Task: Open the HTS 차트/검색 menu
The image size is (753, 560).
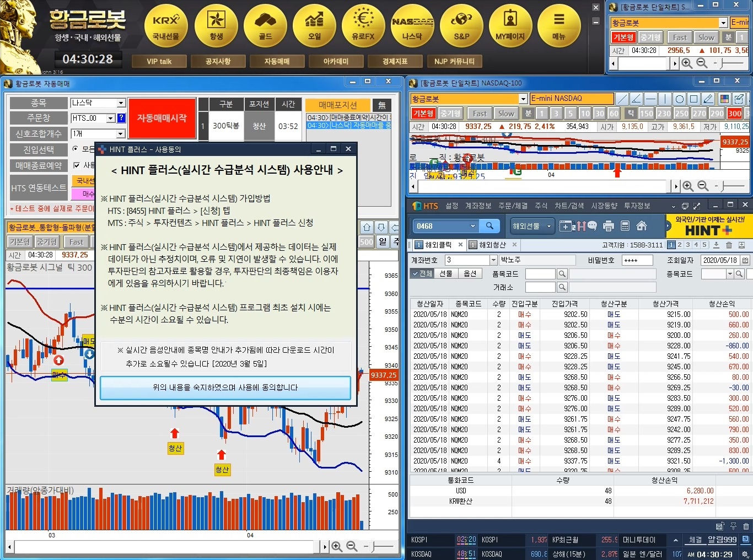Action: (x=569, y=206)
